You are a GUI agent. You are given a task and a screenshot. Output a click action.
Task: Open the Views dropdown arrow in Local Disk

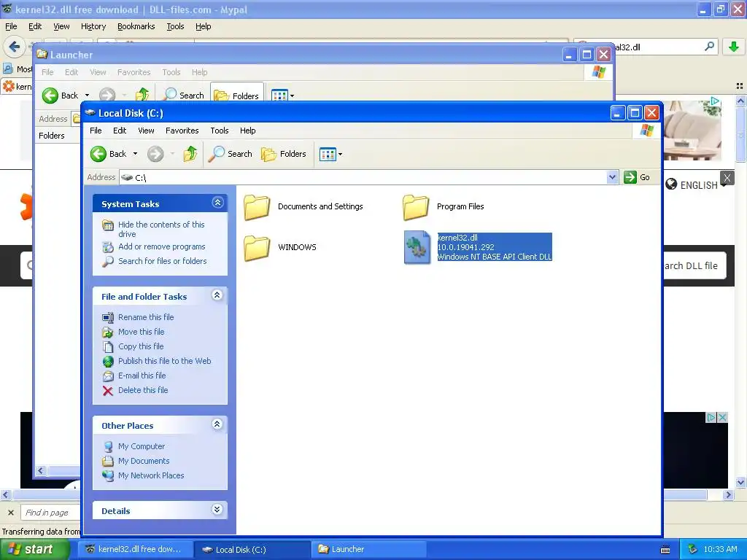click(340, 155)
